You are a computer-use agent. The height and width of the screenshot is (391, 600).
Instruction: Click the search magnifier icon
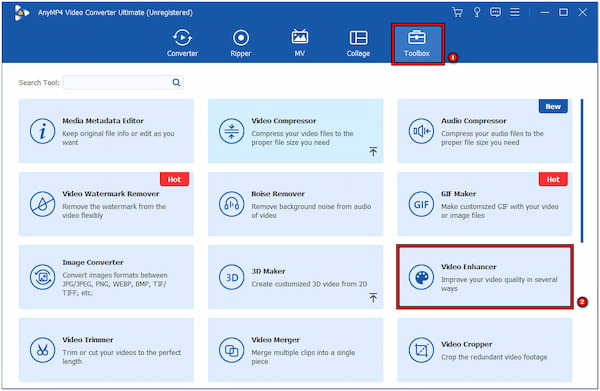(x=176, y=82)
